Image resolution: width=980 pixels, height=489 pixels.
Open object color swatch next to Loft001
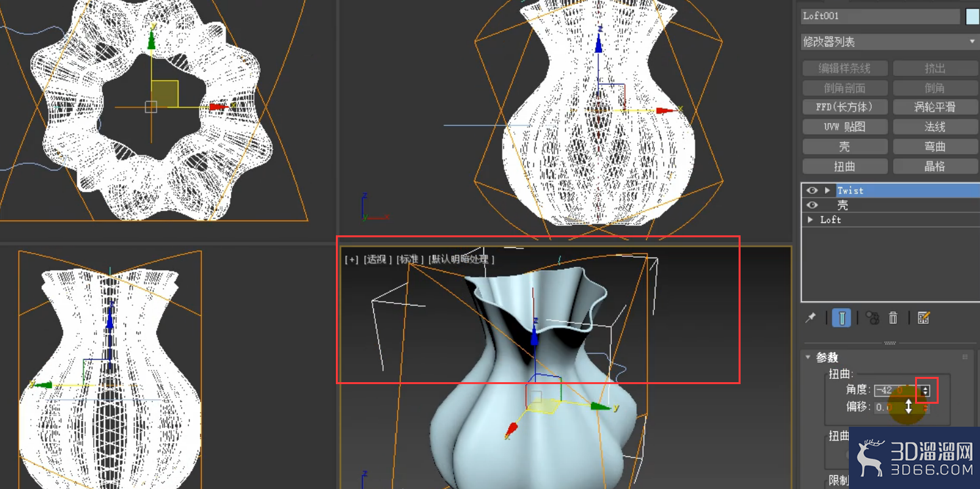pyautogui.click(x=972, y=16)
